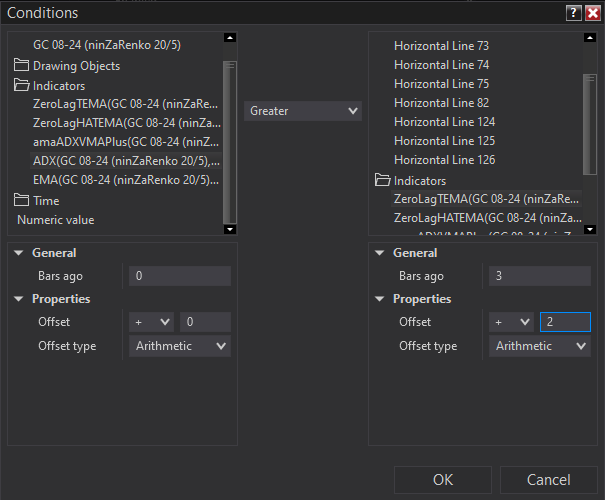605x500 pixels.
Task: Click the OK button
Action: [443, 480]
